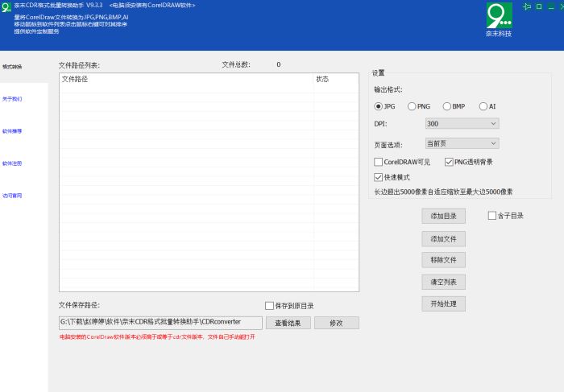The height and width of the screenshot is (392, 564).
Task: Click the pin window icon in title bar
Action: [x=527, y=6]
